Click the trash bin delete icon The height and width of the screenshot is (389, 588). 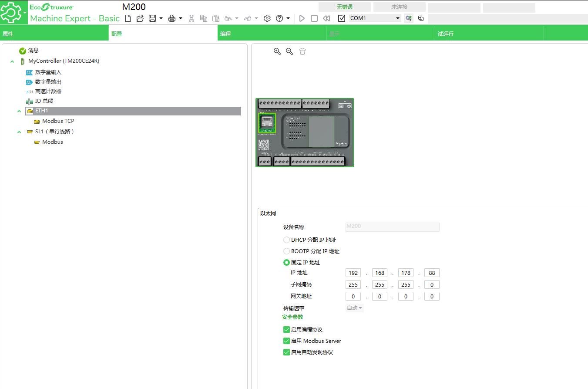point(302,51)
